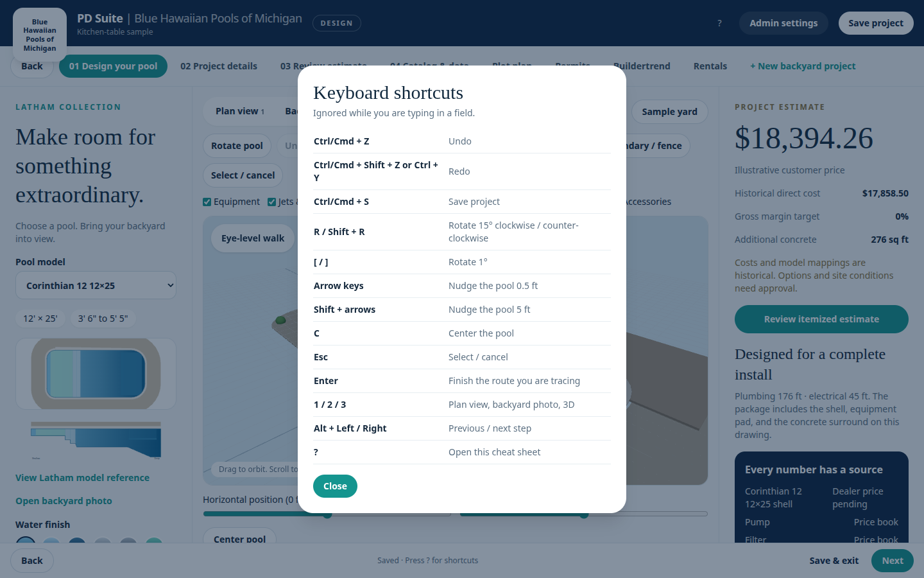Close the Keyboard shortcuts dialog
The height and width of the screenshot is (578, 924).
click(x=335, y=486)
